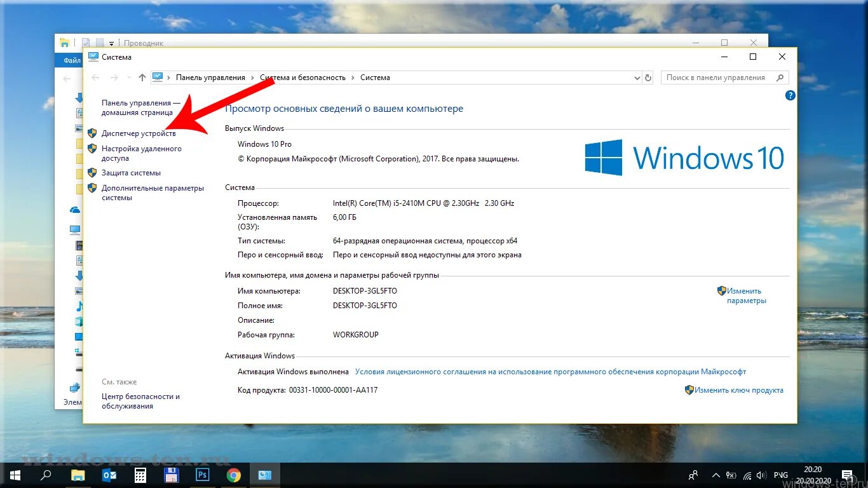
Task: Open Защита системы link
Action: pos(131,173)
